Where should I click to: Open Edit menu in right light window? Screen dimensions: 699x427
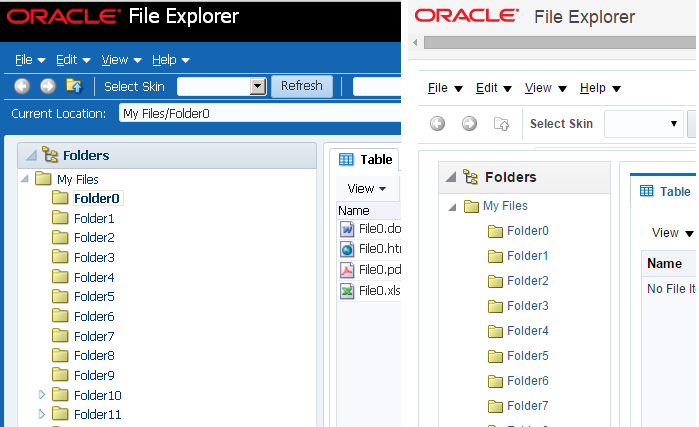click(x=493, y=88)
